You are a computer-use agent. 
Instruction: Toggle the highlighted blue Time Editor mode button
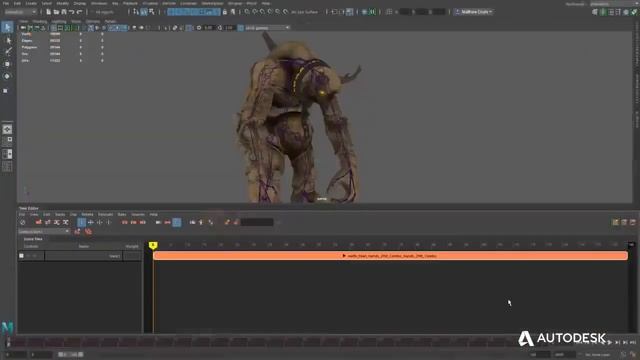[x=81, y=222]
